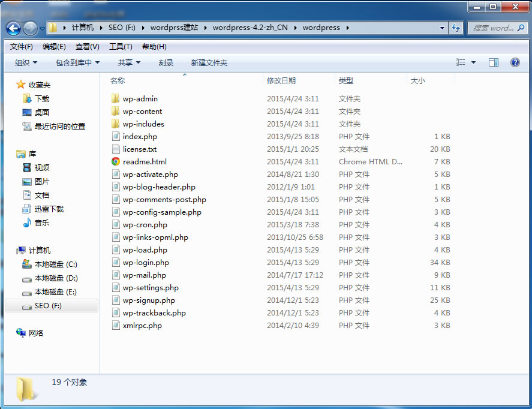Select the wp-activate.php file icon
The image size is (532, 409).
point(116,175)
